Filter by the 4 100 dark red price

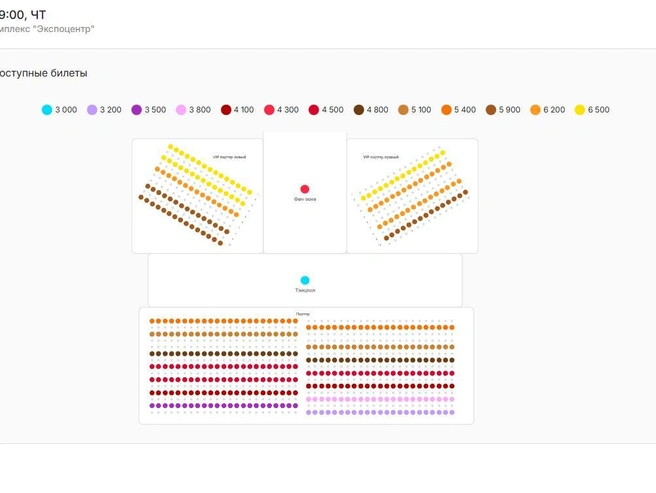click(x=237, y=110)
